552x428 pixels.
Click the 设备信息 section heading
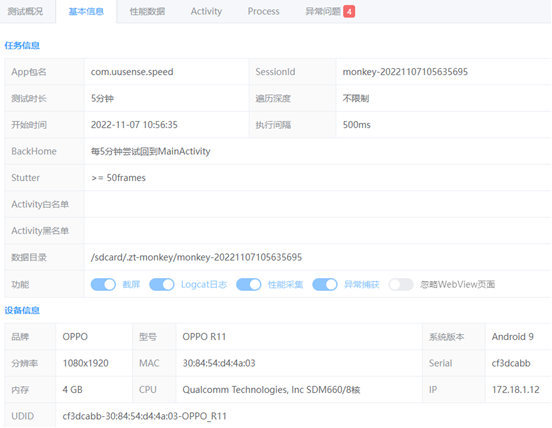pyautogui.click(x=22, y=310)
